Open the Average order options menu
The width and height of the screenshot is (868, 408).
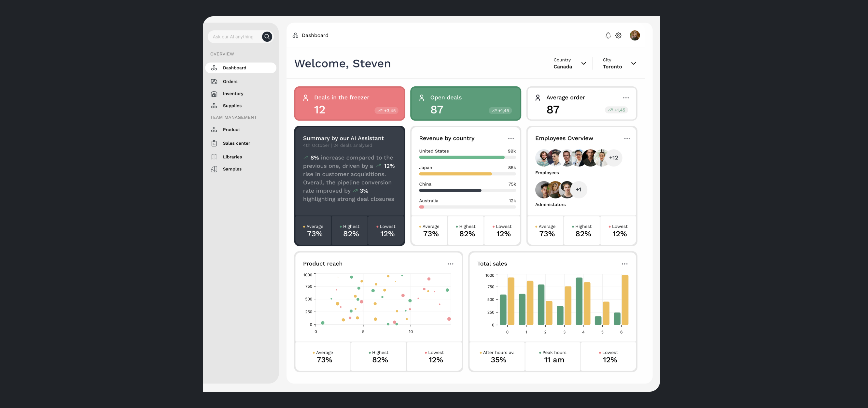pos(626,98)
